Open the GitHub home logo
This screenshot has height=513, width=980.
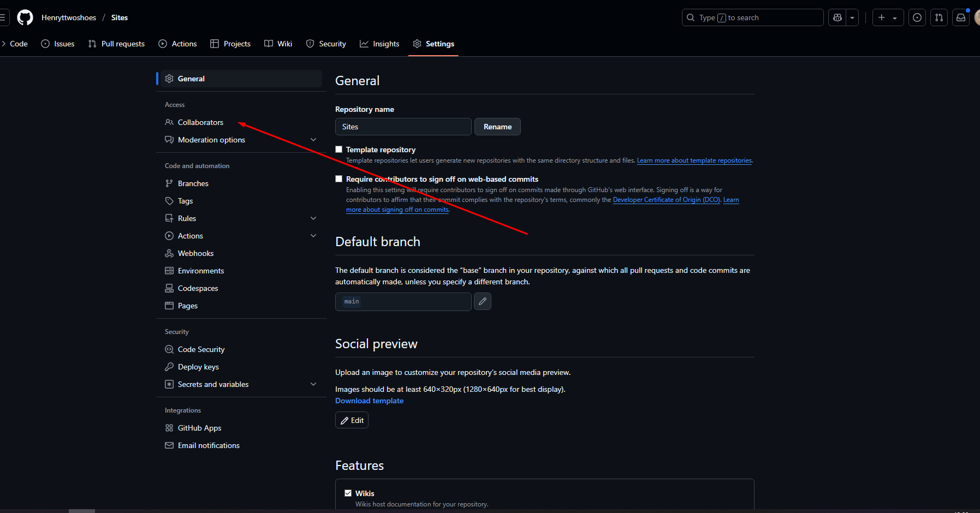pyautogui.click(x=25, y=17)
